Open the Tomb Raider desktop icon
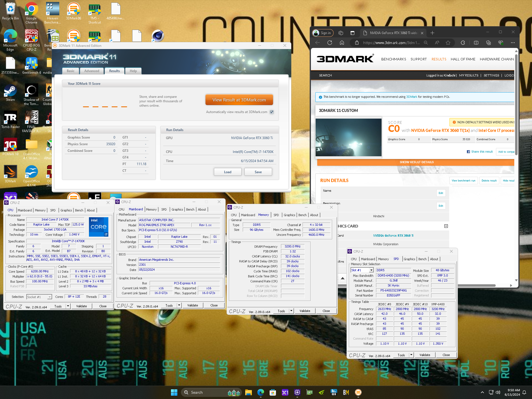Image resolution: width=532 pixels, height=399 pixels. point(11,120)
